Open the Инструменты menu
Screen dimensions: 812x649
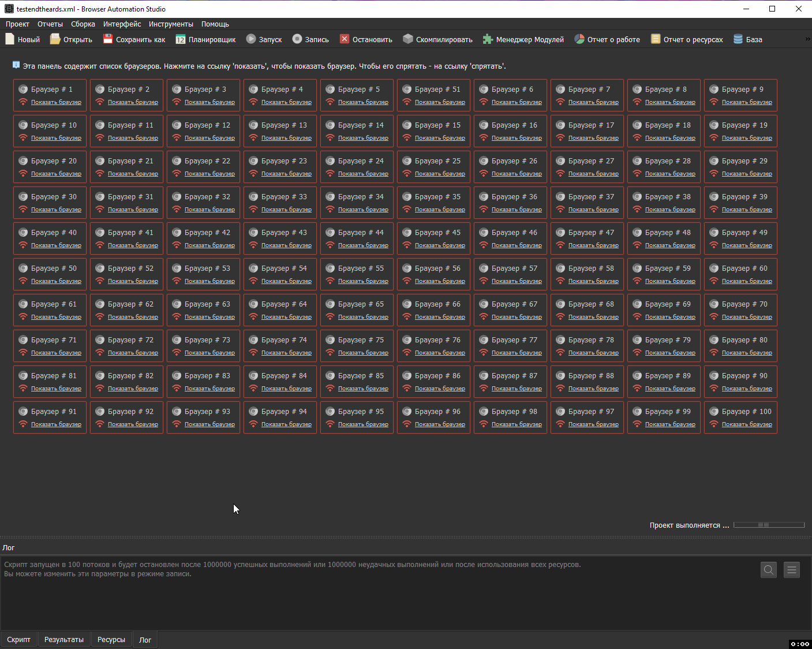[x=171, y=24]
